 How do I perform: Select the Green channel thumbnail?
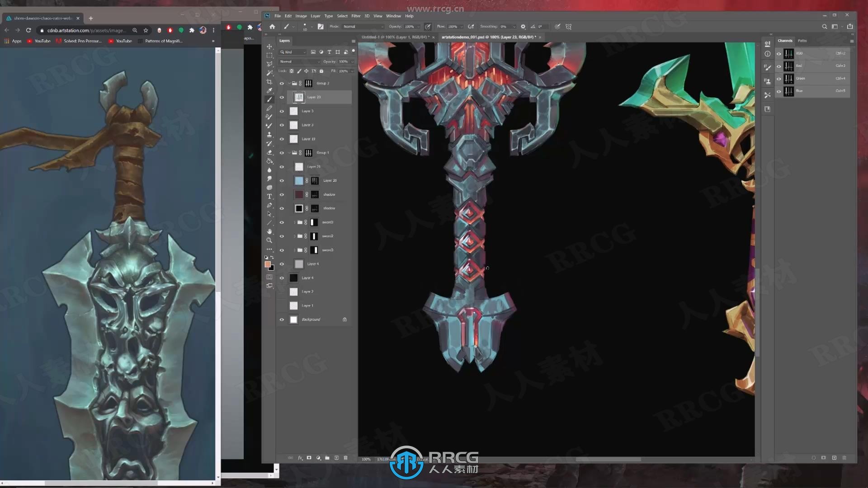point(788,79)
